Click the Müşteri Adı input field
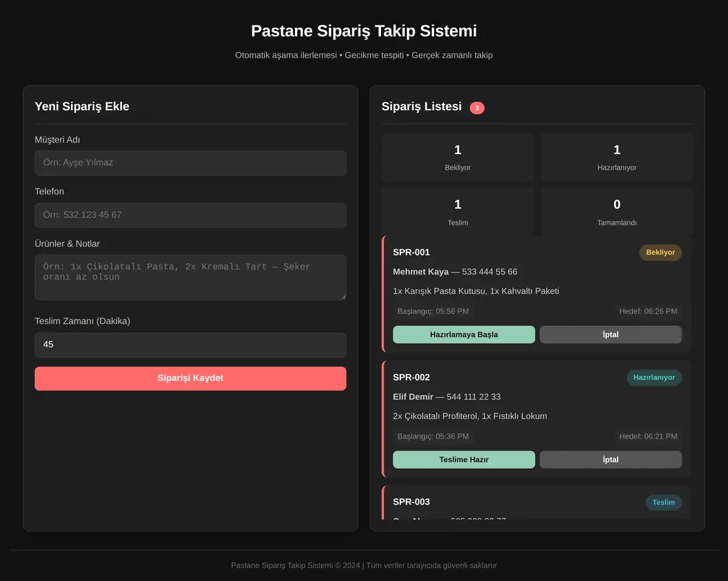The image size is (728, 581). [190, 163]
